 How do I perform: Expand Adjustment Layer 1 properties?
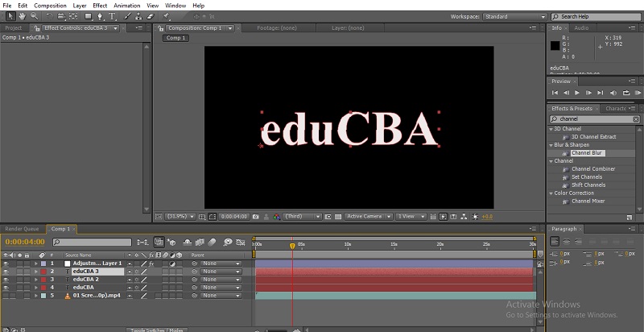(36, 264)
